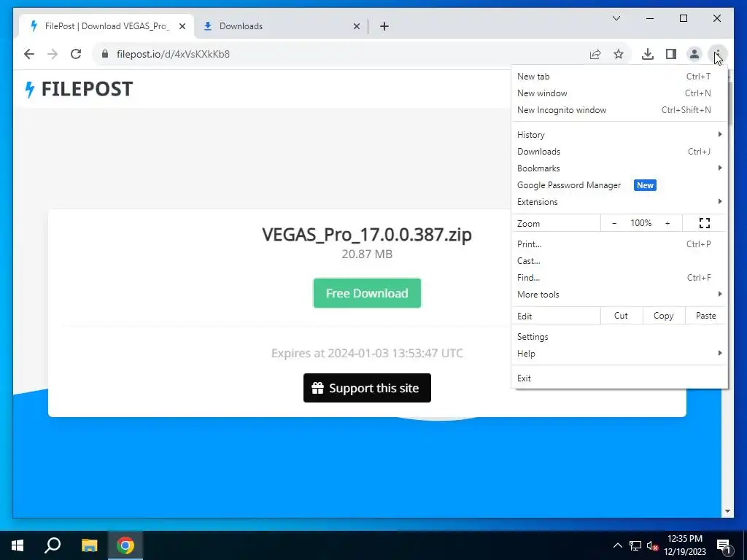Expand the History submenu
The height and width of the screenshot is (560, 747).
pos(619,135)
